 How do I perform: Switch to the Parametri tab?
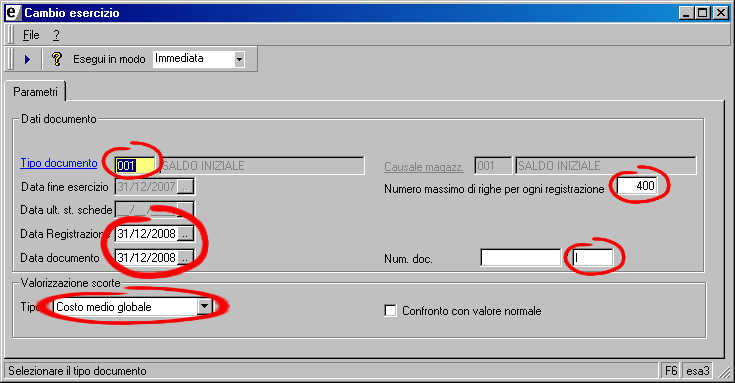(x=35, y=92)
